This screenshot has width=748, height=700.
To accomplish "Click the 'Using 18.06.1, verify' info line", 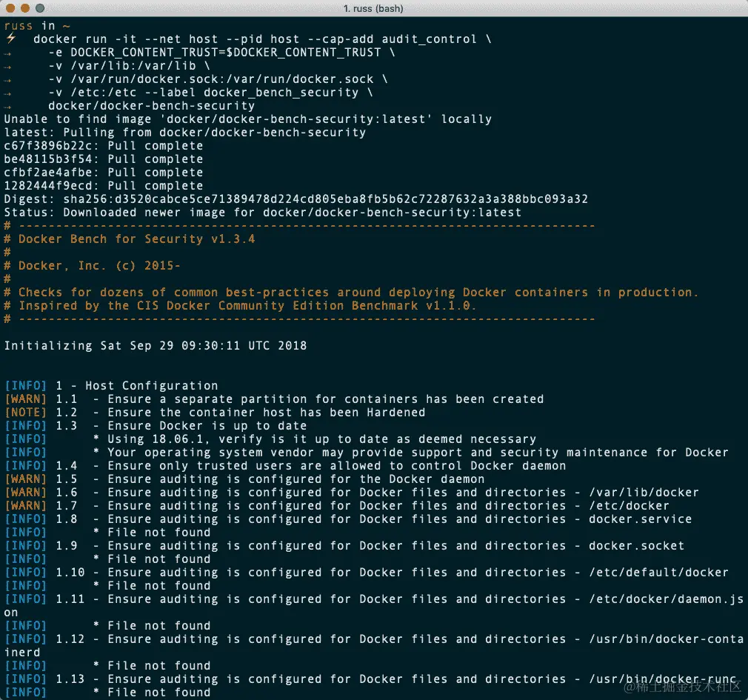I will click(321, 439).
